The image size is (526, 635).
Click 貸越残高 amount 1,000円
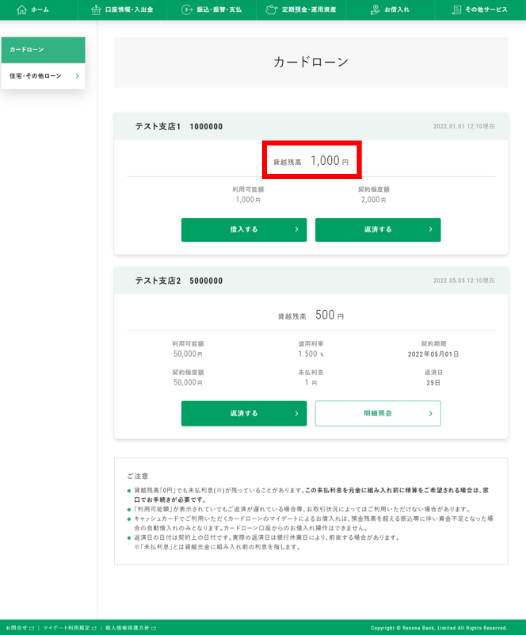tap(329, 161)
